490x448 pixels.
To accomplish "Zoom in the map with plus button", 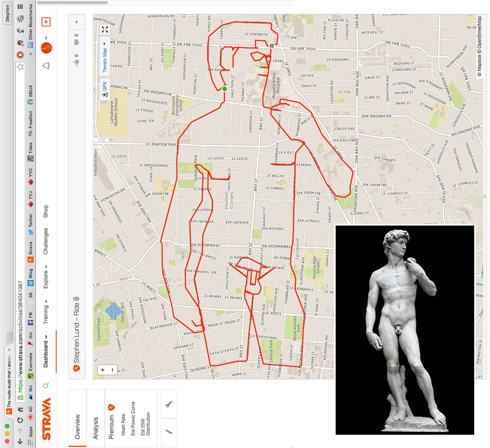I will [103, 370].
